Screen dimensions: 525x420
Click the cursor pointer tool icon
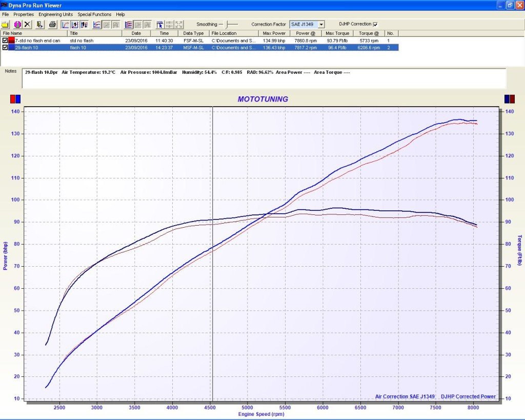(x=160, y=24)
